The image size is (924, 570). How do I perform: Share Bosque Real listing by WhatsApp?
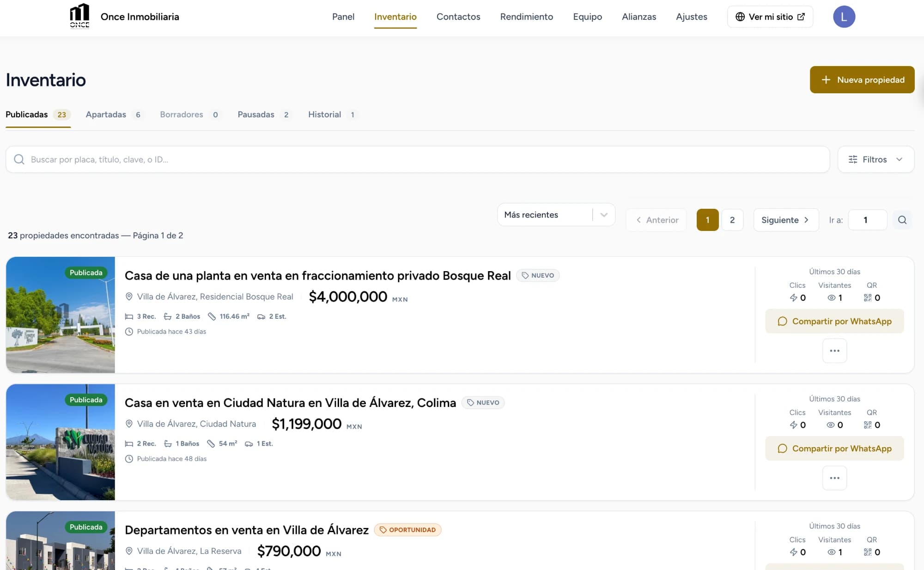click(834, 321)
